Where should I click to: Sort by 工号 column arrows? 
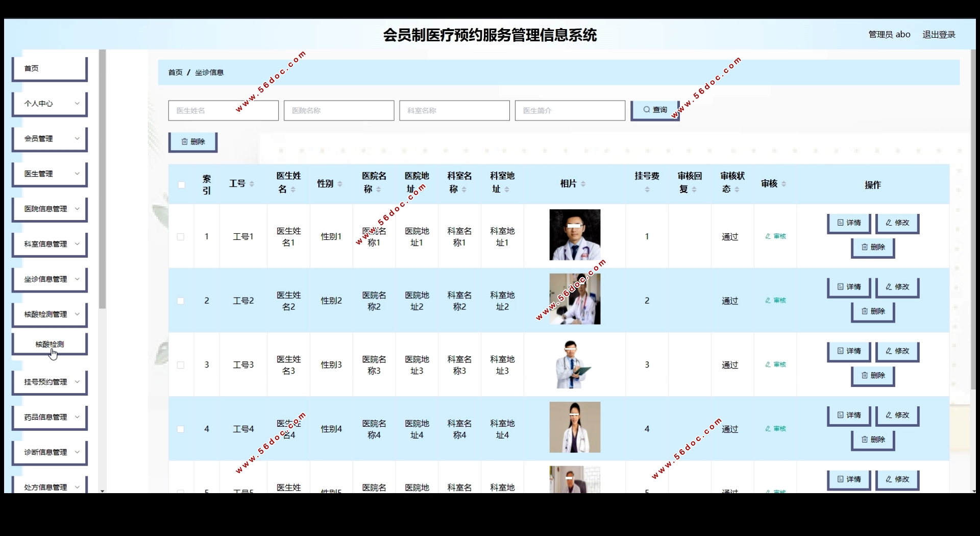tap(252, 184)
